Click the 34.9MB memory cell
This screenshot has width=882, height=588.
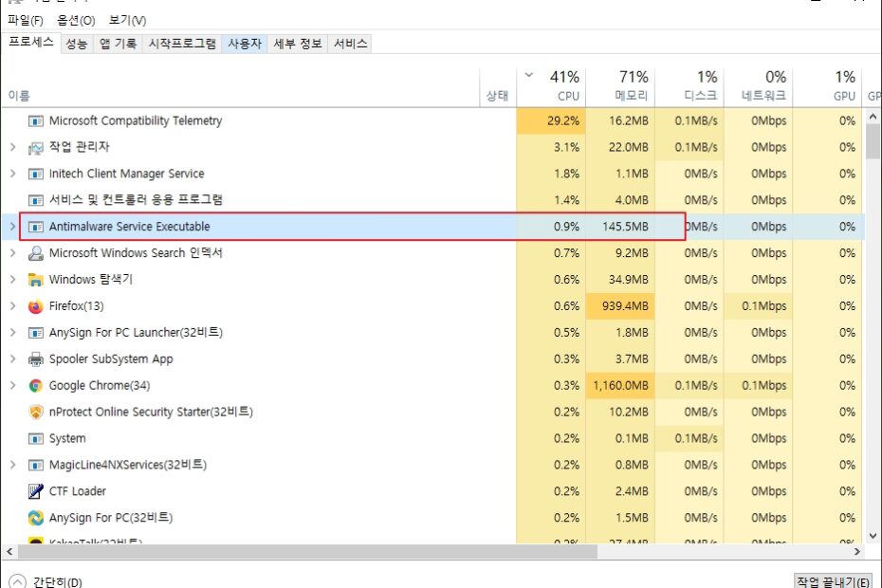[x=620, y=280]
